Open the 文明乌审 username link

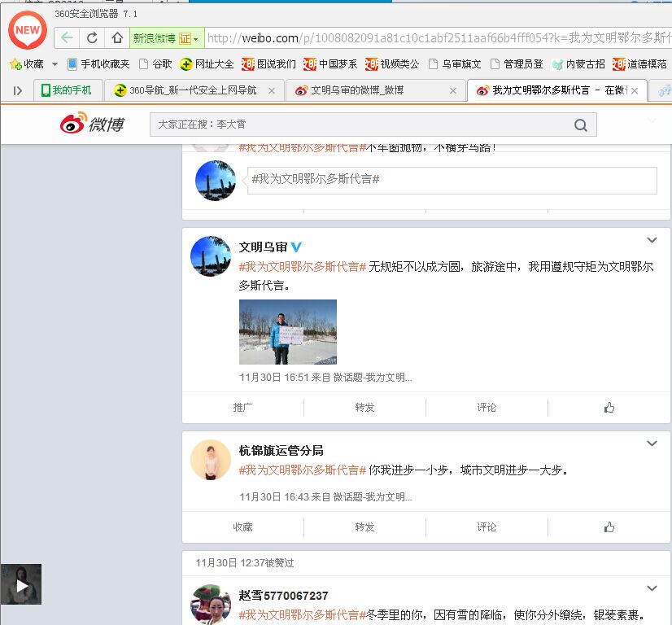point(263,247)
